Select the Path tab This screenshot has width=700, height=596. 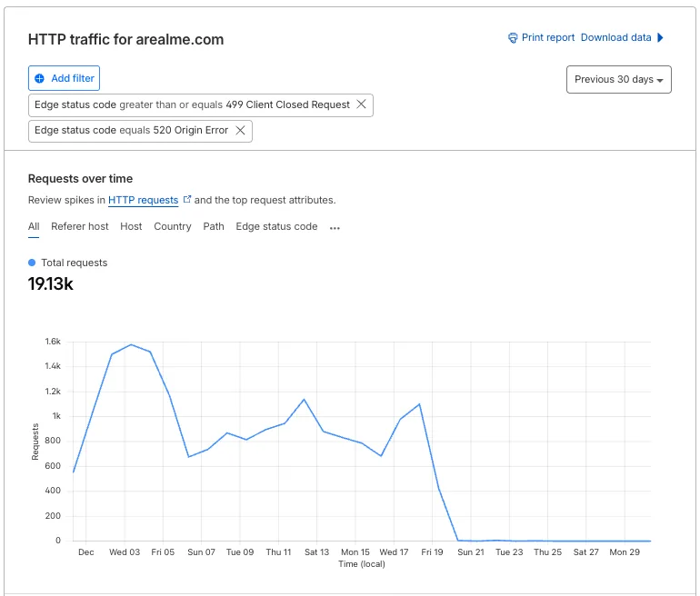point(214,226)
